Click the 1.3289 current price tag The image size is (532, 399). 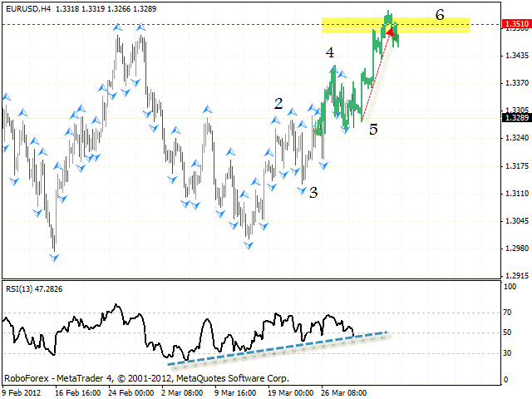(514, 117)
